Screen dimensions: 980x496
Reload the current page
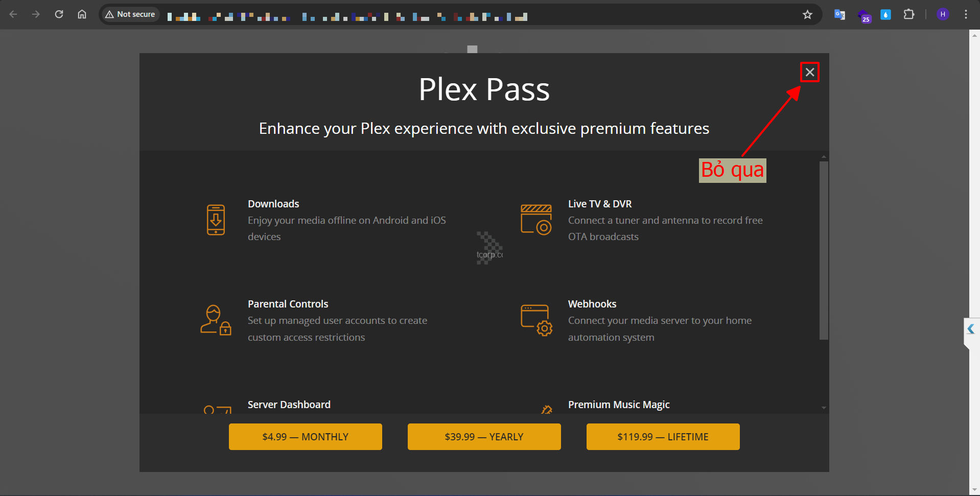(59, 14)
